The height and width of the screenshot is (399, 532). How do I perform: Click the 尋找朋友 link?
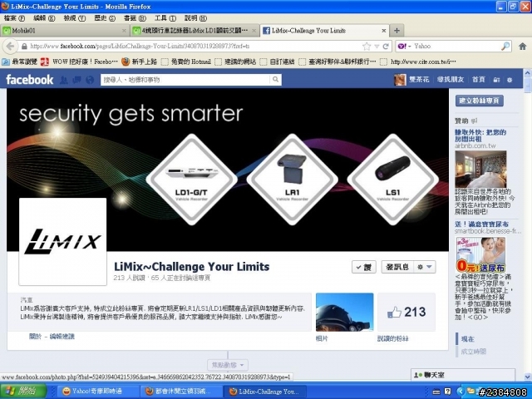point(451,80)
